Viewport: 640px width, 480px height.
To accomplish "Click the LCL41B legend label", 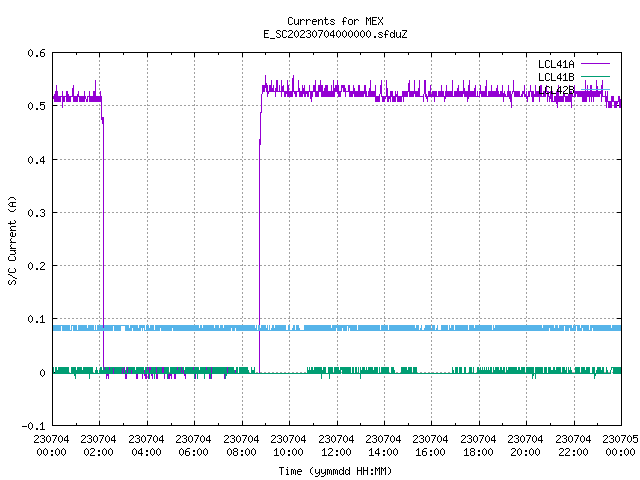I will pyautogui.click(x=556, y=77).
